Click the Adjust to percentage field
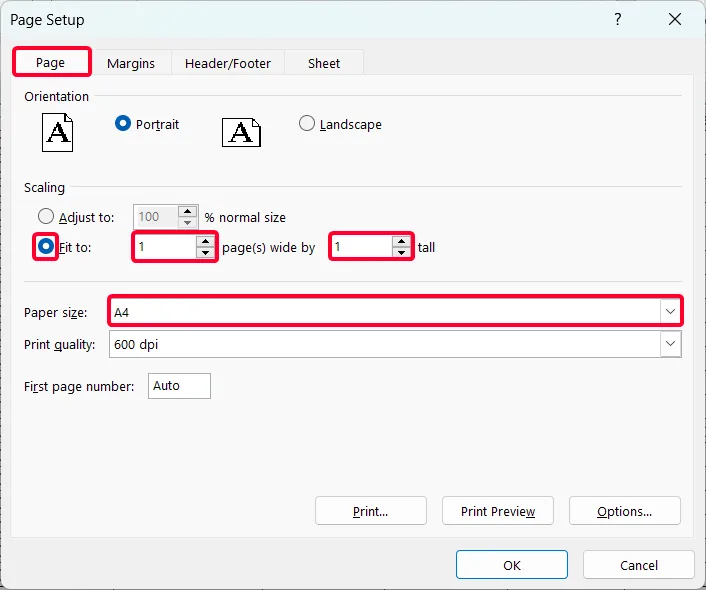Viewport: 706px width, 590px height. pyautogui.click(x=156, y=217)
